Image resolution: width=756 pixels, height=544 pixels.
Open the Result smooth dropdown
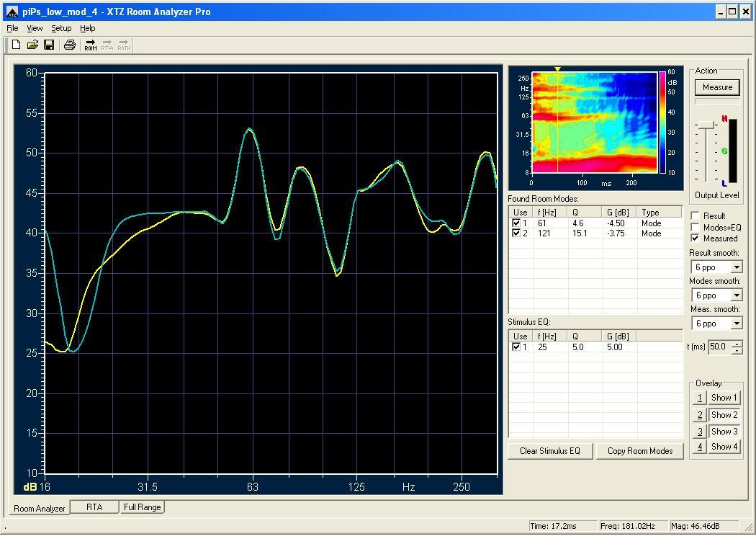point(737,267)
